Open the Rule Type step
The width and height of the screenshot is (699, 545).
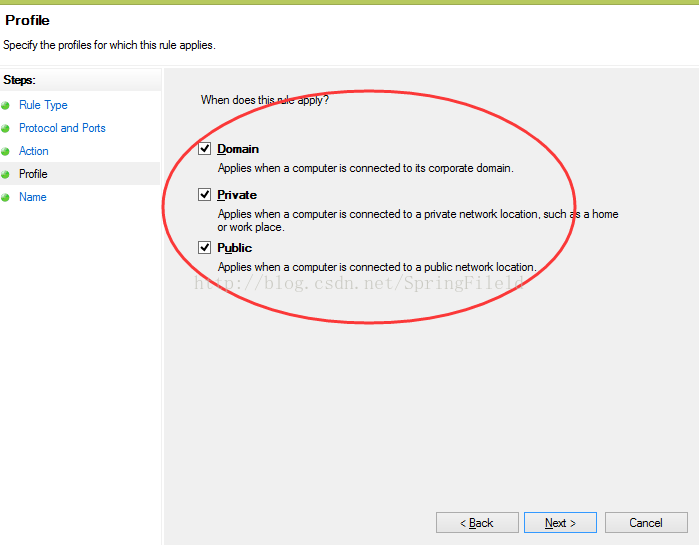[x=43, y=105]
